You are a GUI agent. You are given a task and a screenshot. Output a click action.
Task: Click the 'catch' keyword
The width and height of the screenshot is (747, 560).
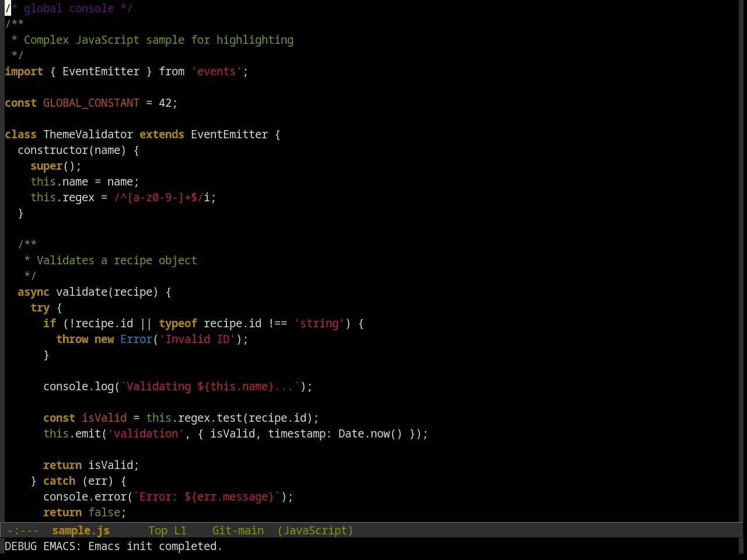pos(59,481)
